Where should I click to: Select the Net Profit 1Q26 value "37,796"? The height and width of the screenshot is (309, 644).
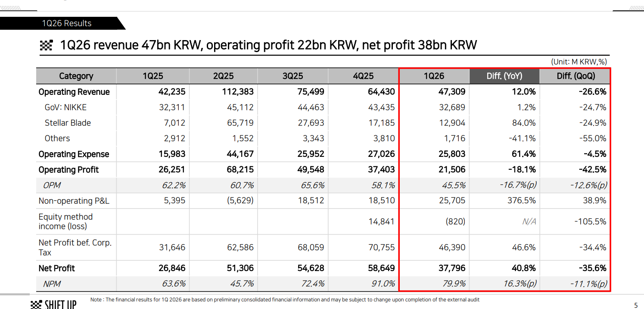(x=452, y=268)
